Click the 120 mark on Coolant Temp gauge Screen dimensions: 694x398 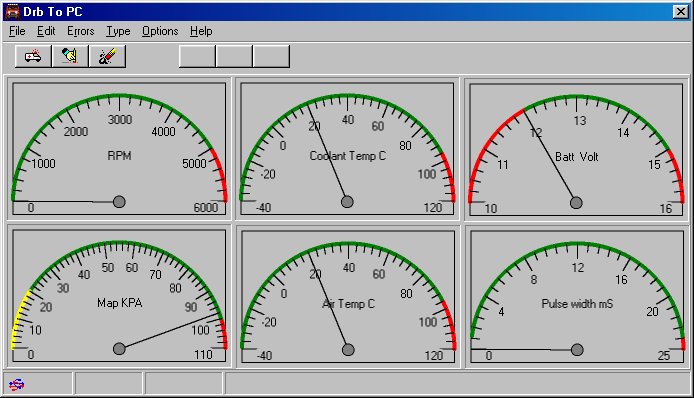coord(433,208)
